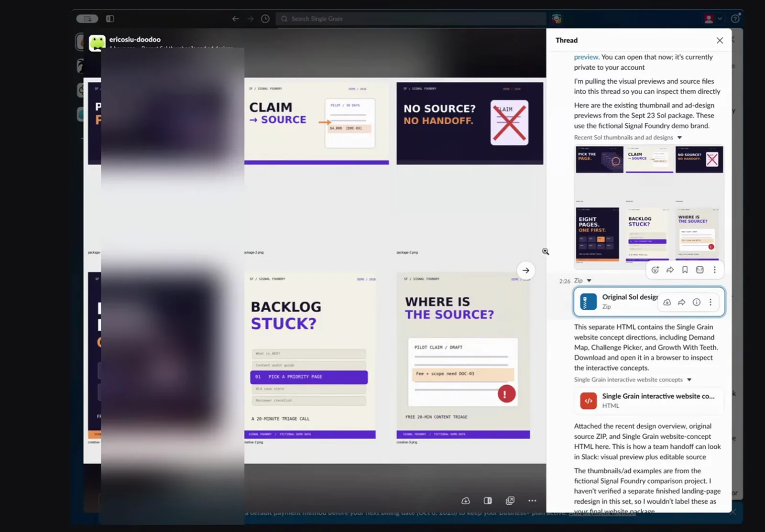
Task: Select the NO SOURCE? NO HANDOFF image
Action: tap(470, 123)
